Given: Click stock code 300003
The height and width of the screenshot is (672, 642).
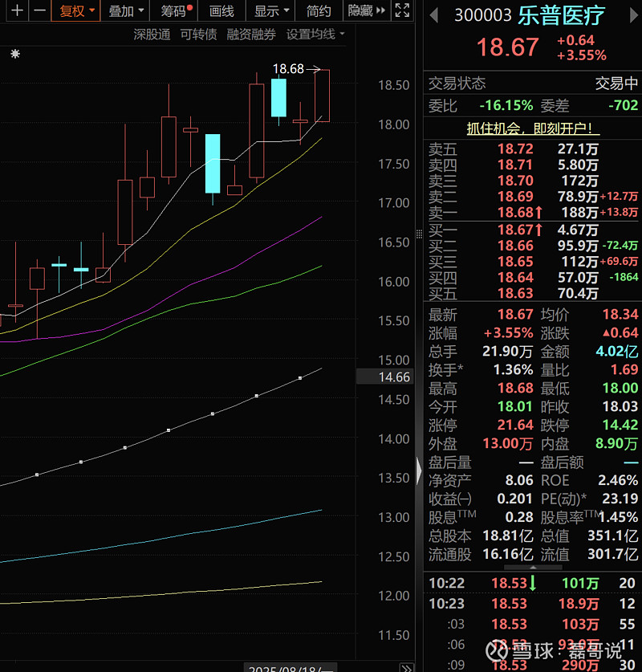Looking at the screenshot, I should tap(482, 16).
